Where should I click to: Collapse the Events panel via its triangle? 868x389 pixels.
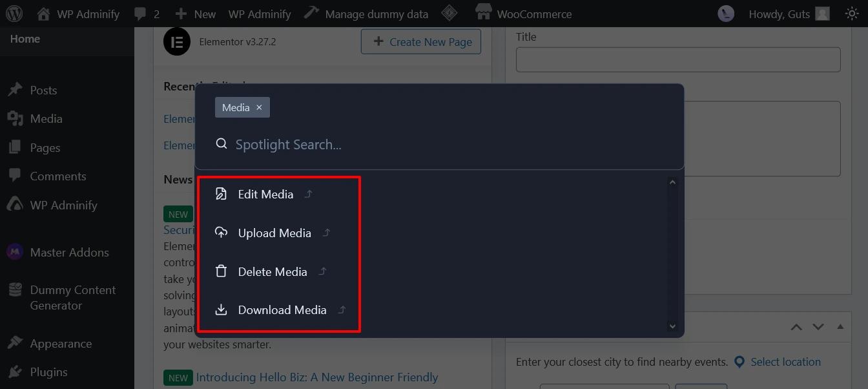(x=841, y=327)
